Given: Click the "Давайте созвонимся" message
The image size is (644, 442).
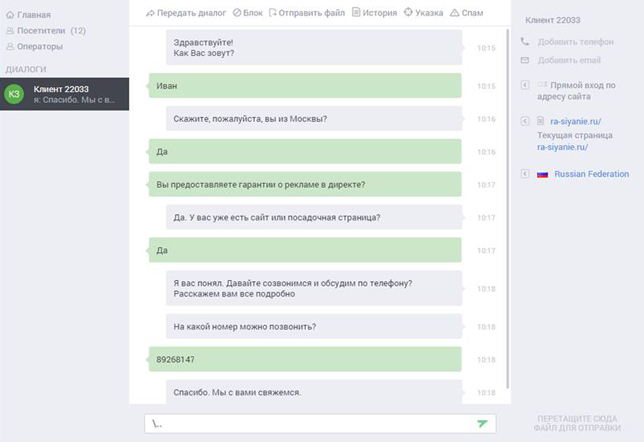Looking at the screenshot, I should point(314,288).
